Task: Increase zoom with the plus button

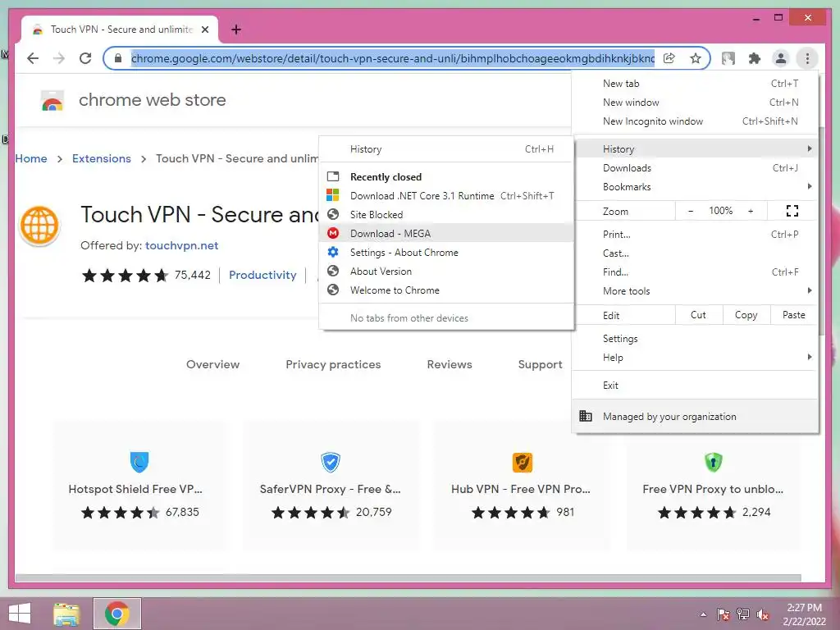Action: (751, 211)
